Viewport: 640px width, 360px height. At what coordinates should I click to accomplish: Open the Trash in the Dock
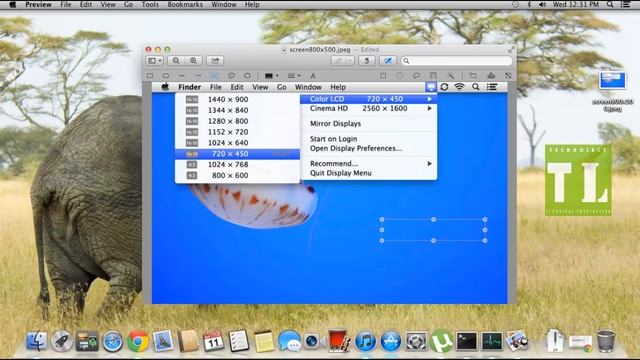click(x=606, y=340)
